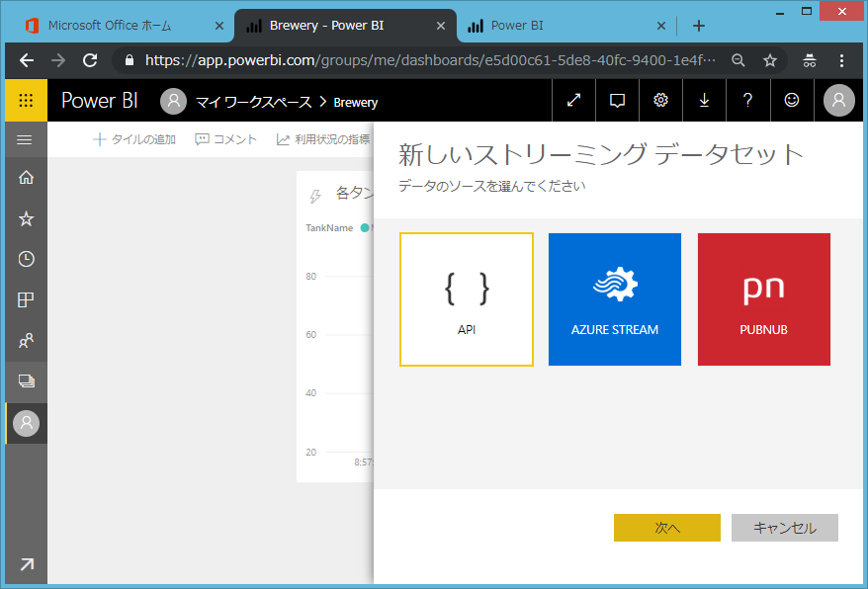Screen dimensions: 868x589
Task: Click the TankName legend label
Action: pyautogui.click(x=329, y=228)
